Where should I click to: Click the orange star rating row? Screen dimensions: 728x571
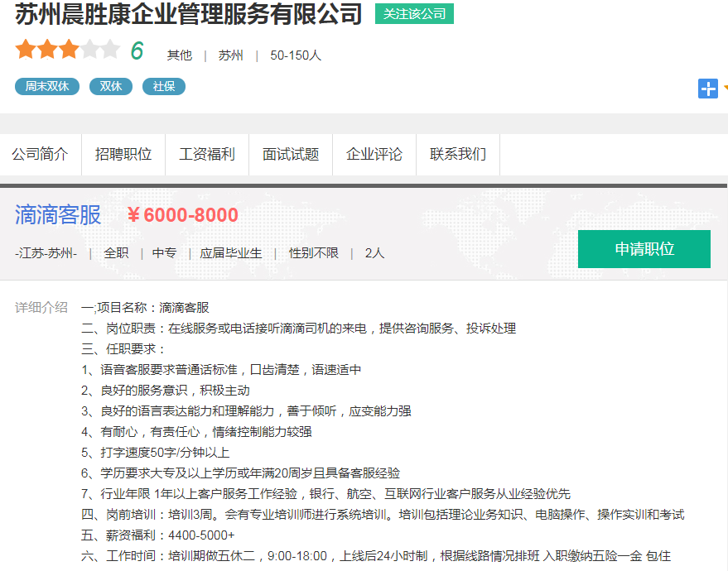coord(67,50)
